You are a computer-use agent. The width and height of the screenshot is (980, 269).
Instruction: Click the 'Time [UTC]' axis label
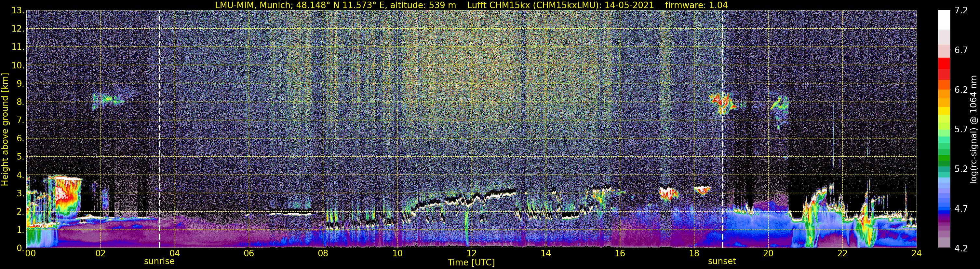click(x=471, y=262)
